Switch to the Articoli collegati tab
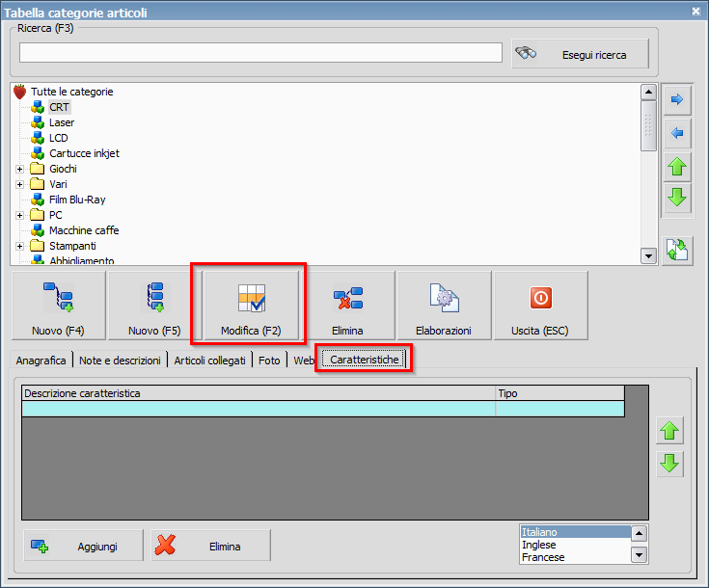This screenshot has height=588, width=709. pyautogui.click(x=210, y=361)
